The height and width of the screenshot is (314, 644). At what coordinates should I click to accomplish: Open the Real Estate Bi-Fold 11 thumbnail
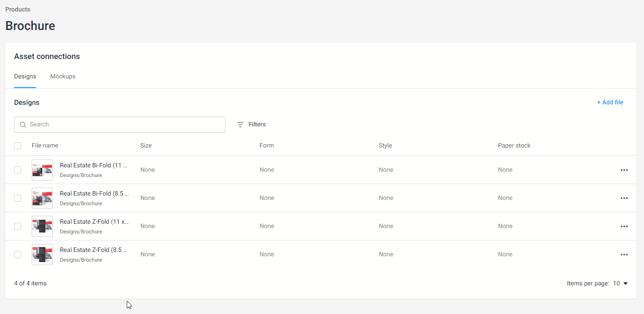tap(42, 170)
